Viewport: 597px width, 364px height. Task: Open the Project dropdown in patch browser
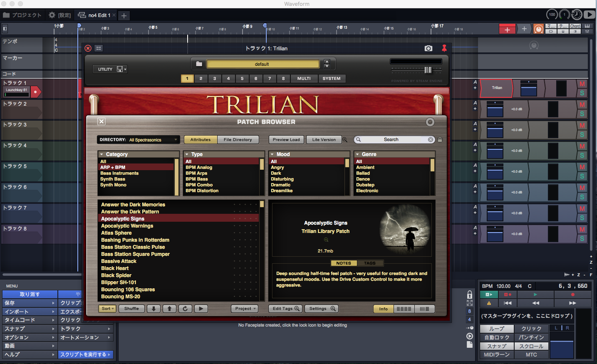tap(245, 309)
